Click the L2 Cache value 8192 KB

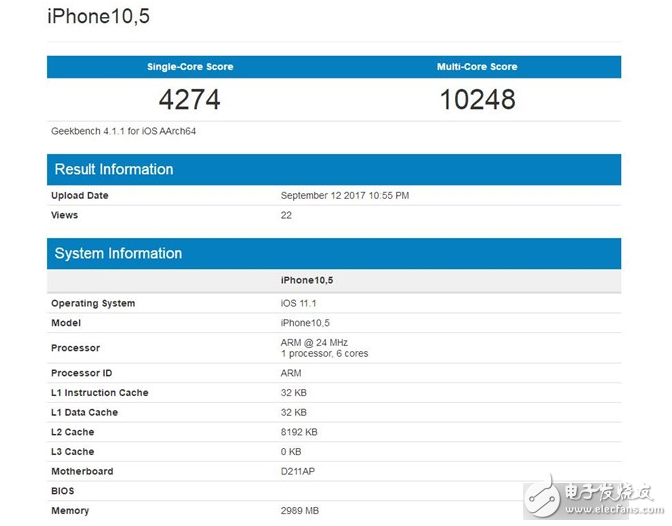(x=300, y=432)
